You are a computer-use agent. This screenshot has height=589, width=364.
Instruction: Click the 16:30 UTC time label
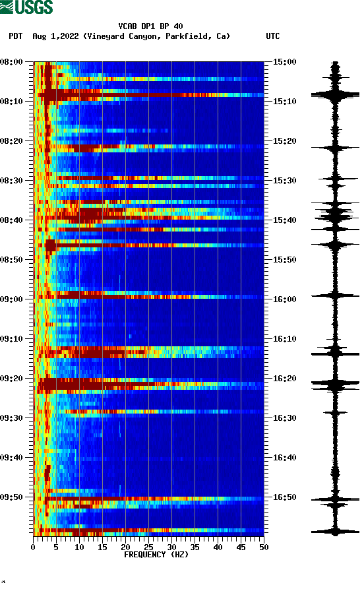(284, 418)
